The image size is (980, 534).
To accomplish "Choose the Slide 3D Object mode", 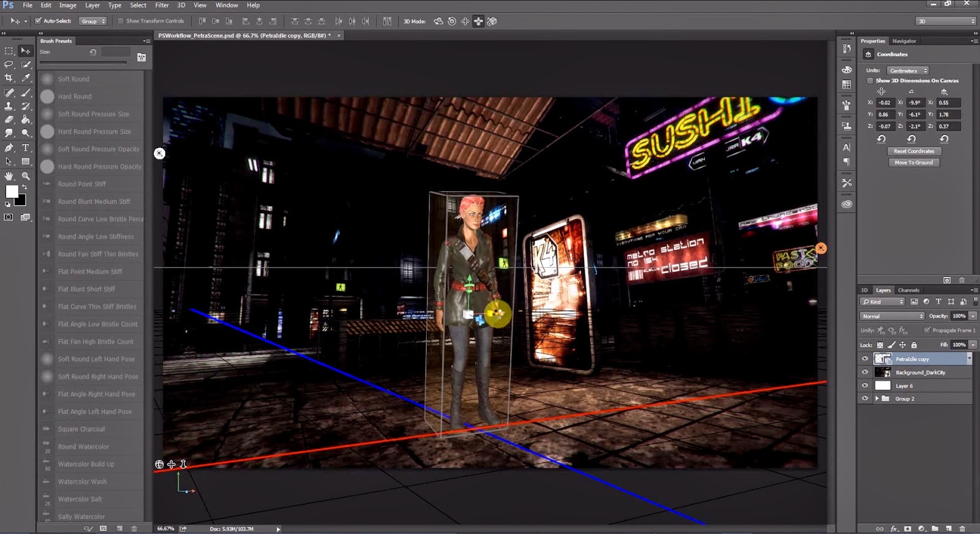I will click(x=478, y=21).
